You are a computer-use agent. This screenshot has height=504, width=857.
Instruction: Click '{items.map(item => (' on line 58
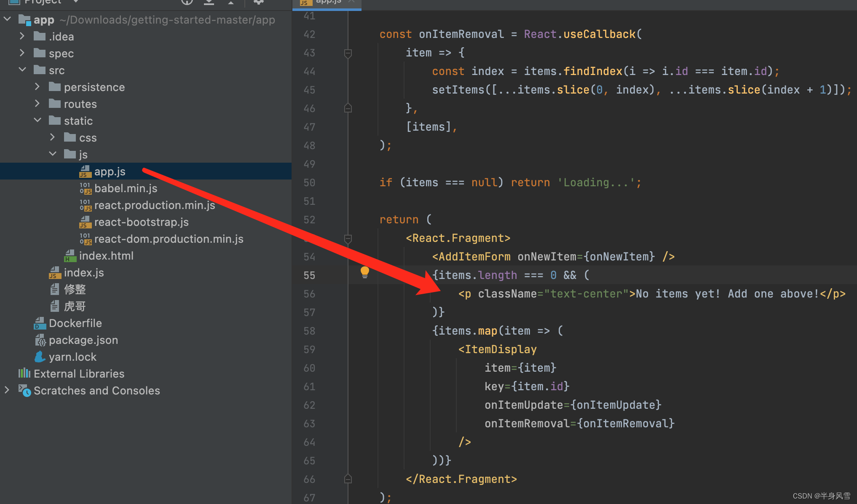click(498, 331)
